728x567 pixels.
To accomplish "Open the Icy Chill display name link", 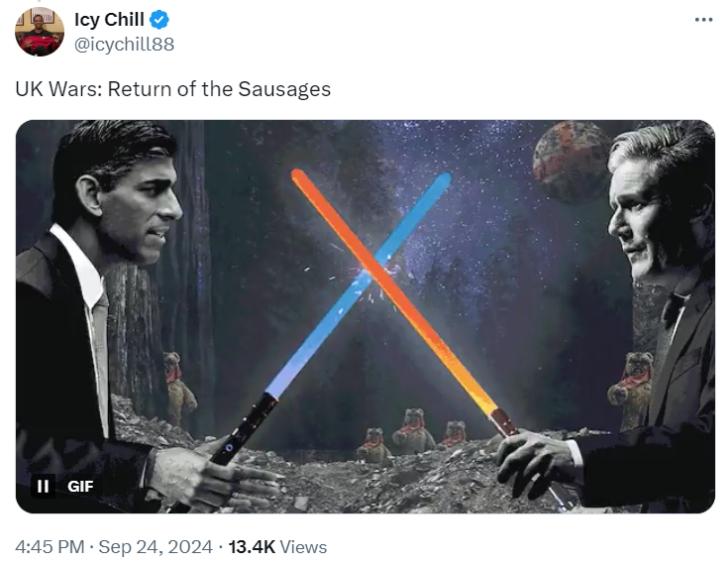I will click(x=110, y=20).
